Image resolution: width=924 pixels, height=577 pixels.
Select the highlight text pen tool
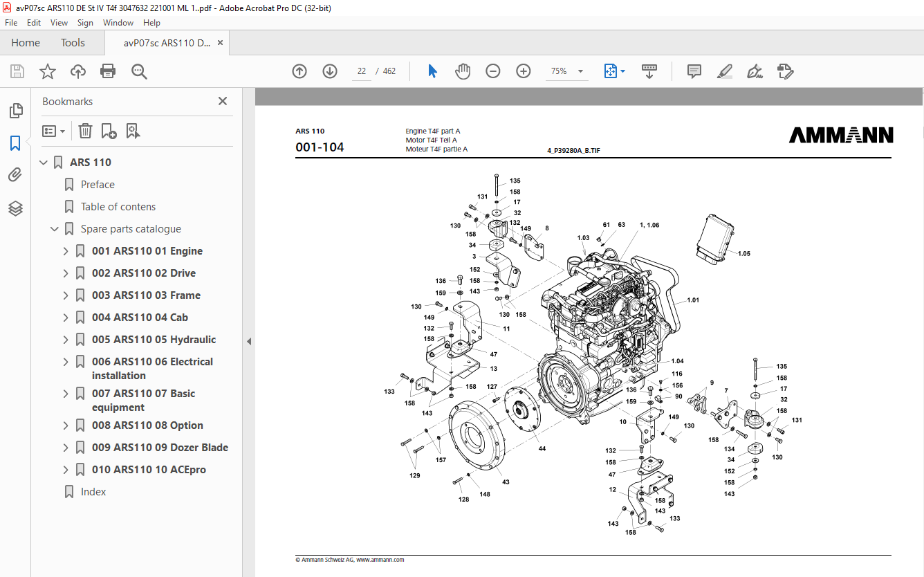pos(725,71)
